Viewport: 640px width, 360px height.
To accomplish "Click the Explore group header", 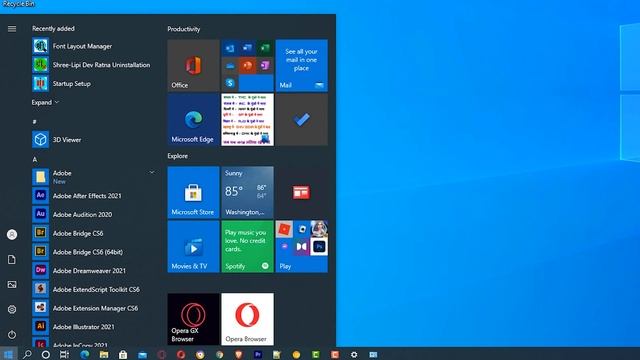I will coord(178,156).
